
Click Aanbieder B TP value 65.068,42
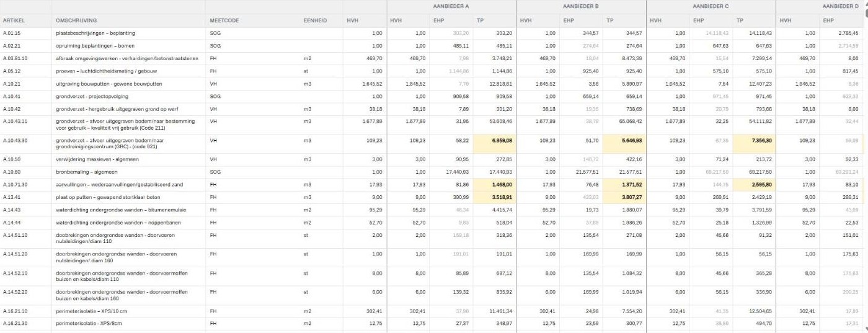(631, 122)
